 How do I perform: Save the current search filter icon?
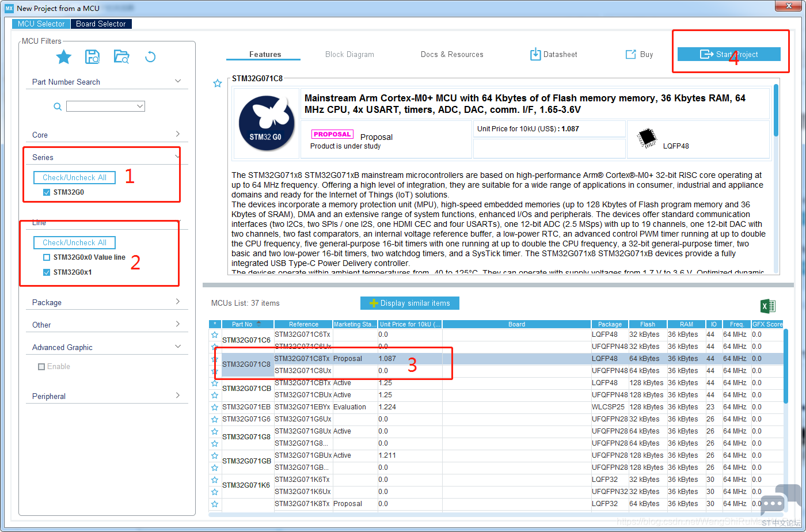point(93,56)
